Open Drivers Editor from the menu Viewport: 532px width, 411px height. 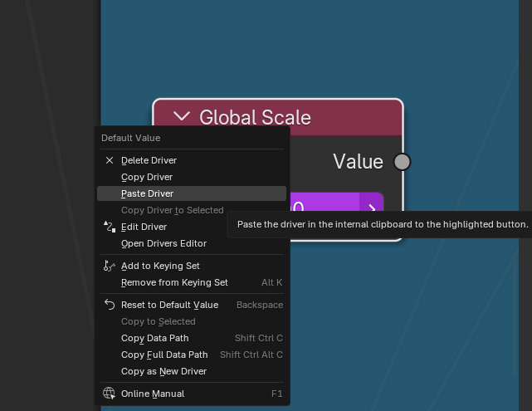coord(192,243)
